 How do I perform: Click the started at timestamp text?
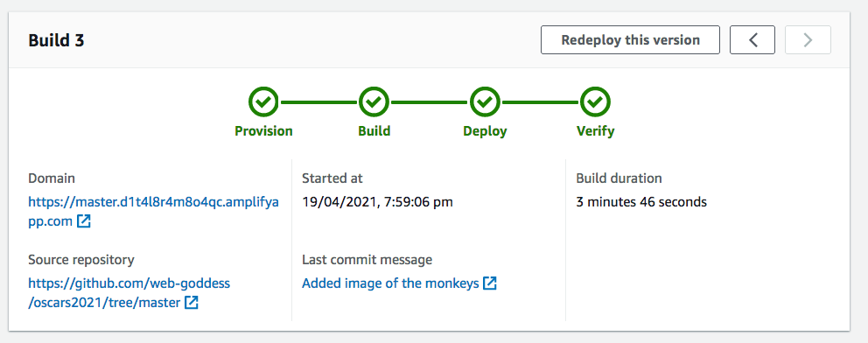[377, 202]
